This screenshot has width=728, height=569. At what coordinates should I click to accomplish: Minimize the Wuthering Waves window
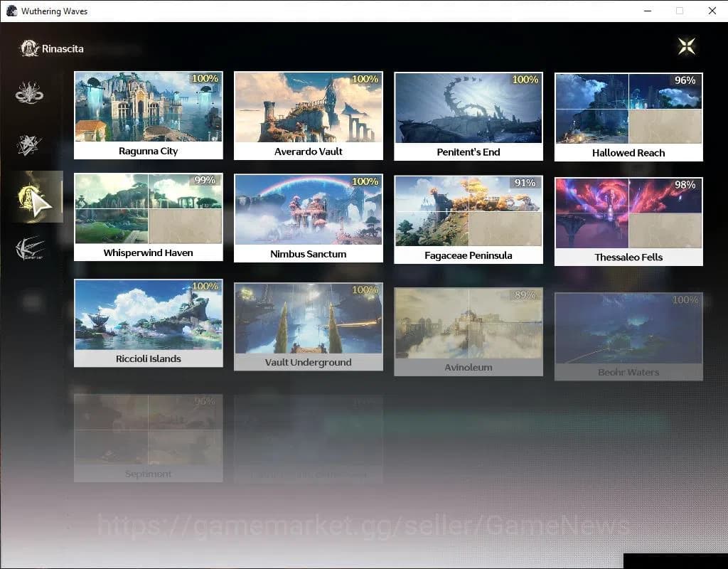pyautogui.click(x=648, y=11)
